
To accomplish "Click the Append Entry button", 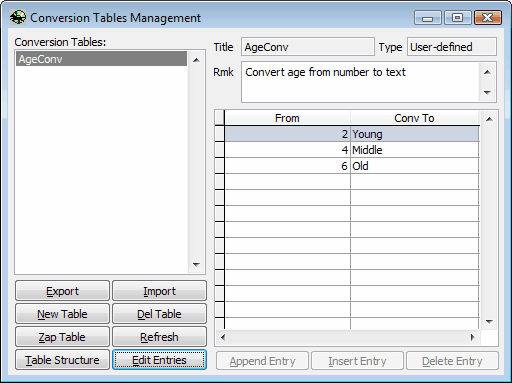I will (x=262, y=361).
